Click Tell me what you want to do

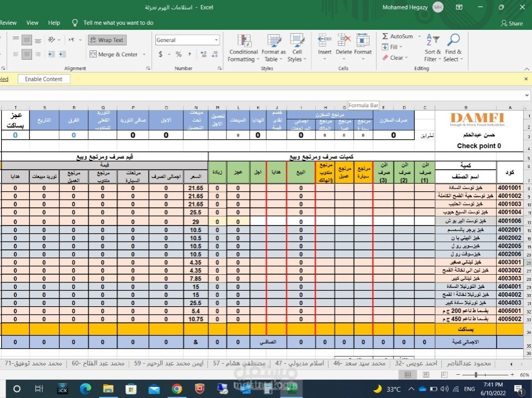pyautogui.click(x=118, y=23)
